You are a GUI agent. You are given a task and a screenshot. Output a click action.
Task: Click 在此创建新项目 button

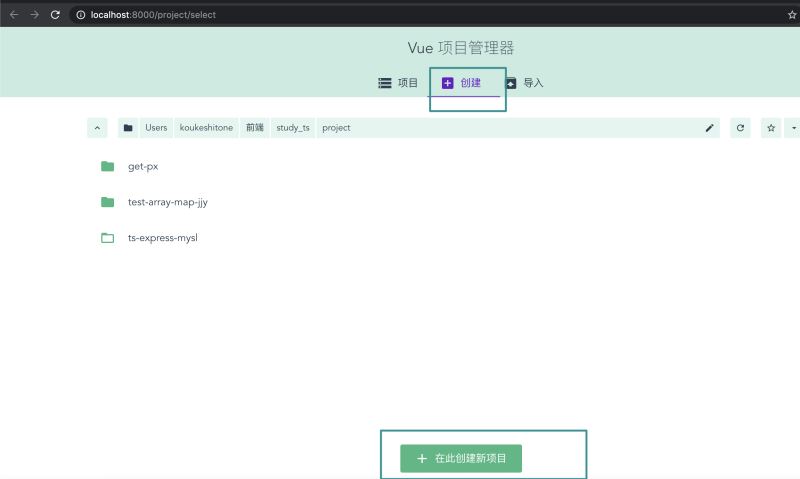(461, 458)
